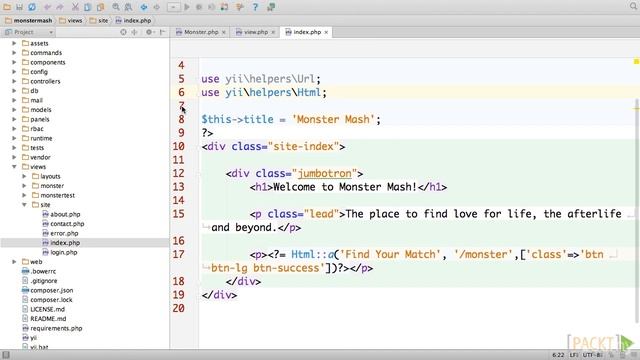Close the view.php tab
The image size is (640, 360).
pyautogui.click(x=273, y=32)
